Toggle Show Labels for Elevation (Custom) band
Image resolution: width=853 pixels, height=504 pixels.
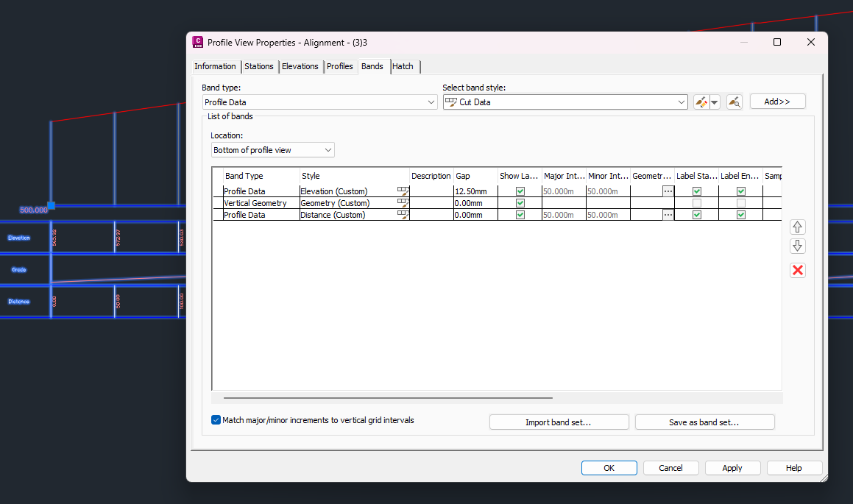coord(520,191)
